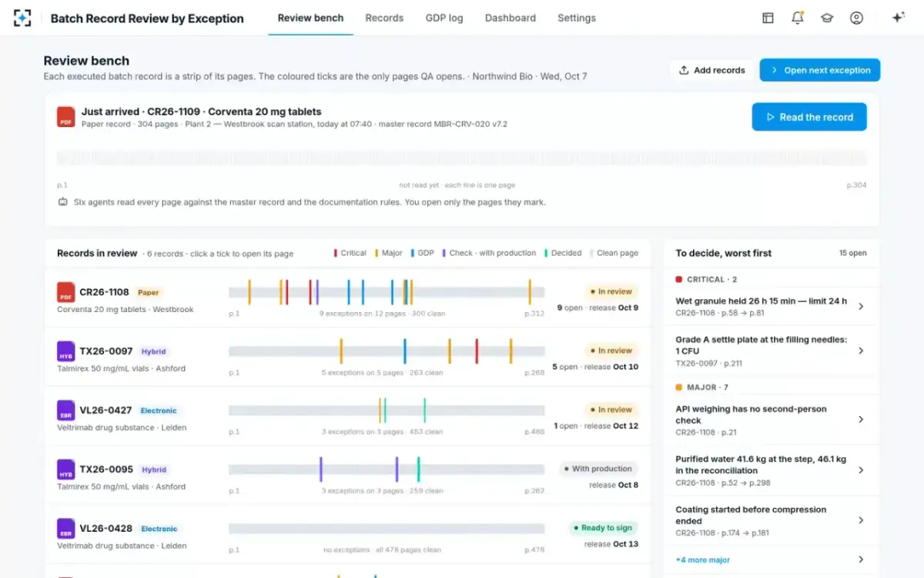Click the Add records button
Screen dimensions: 924x578
pyautogui.click(x=711, y=70)
